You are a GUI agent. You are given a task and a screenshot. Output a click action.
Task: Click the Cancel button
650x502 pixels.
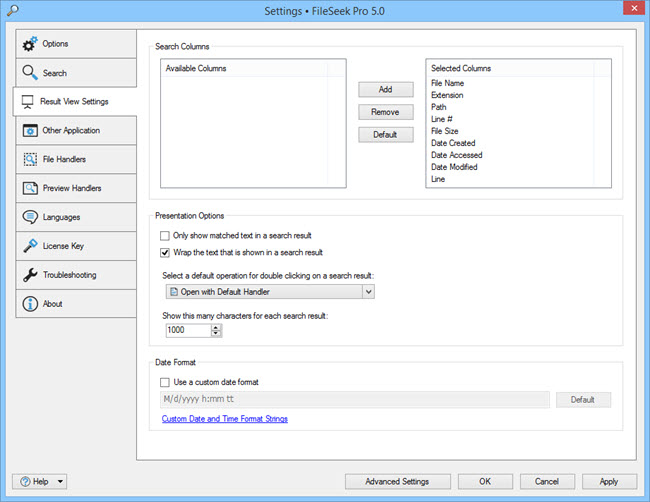[x=547, y=482]
